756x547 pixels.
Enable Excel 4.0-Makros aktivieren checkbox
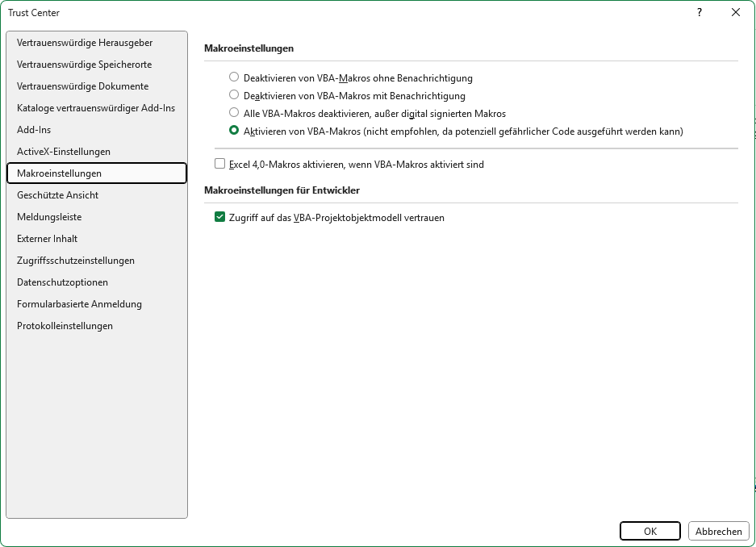pos(220,164)
